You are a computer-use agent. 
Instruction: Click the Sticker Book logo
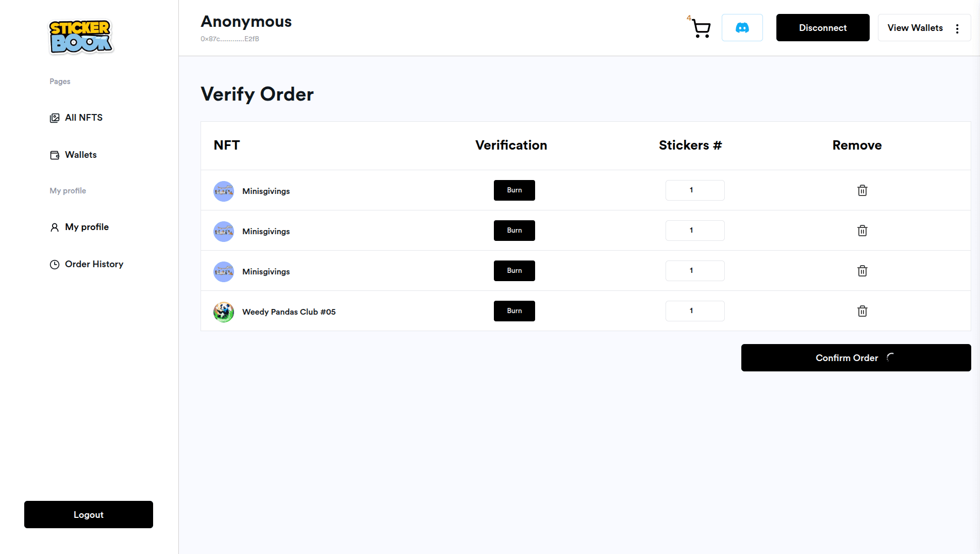click(x=81, y=36)
